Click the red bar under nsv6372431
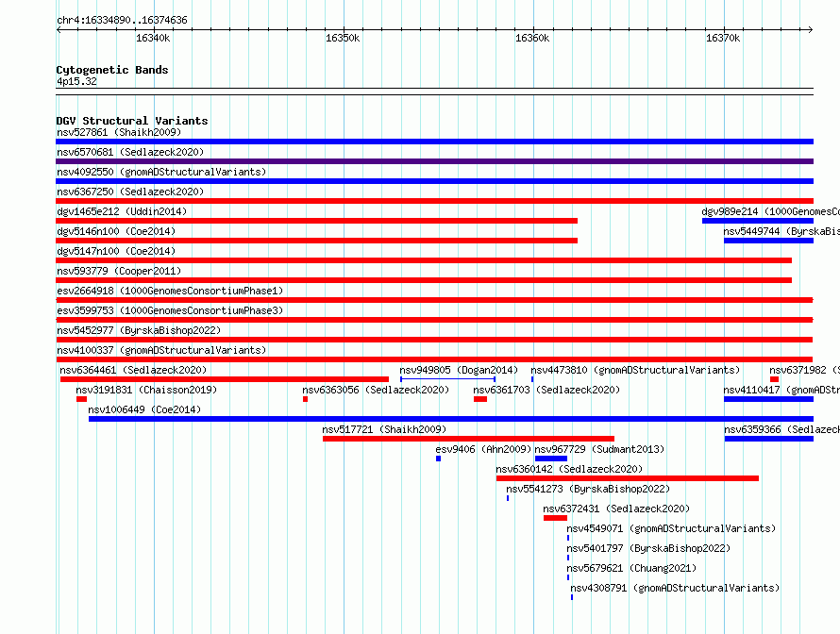The image size is (840, 634). point(555,518)
